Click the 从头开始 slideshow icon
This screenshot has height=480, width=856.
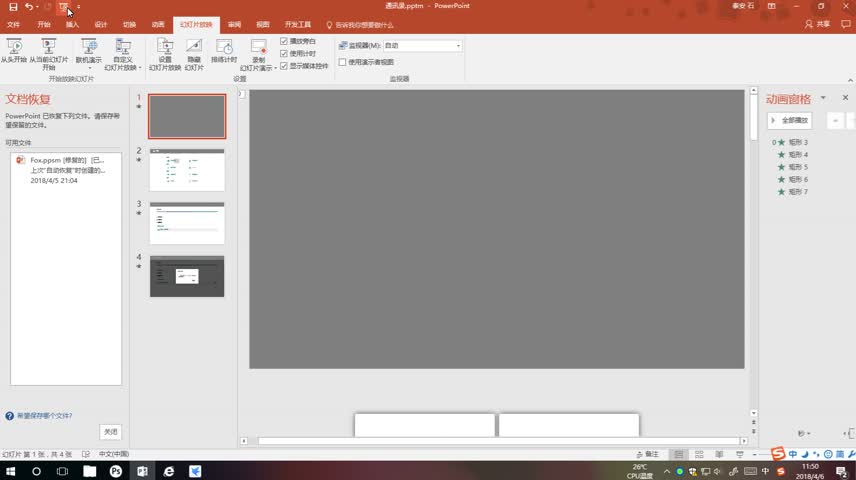[14, 46]
